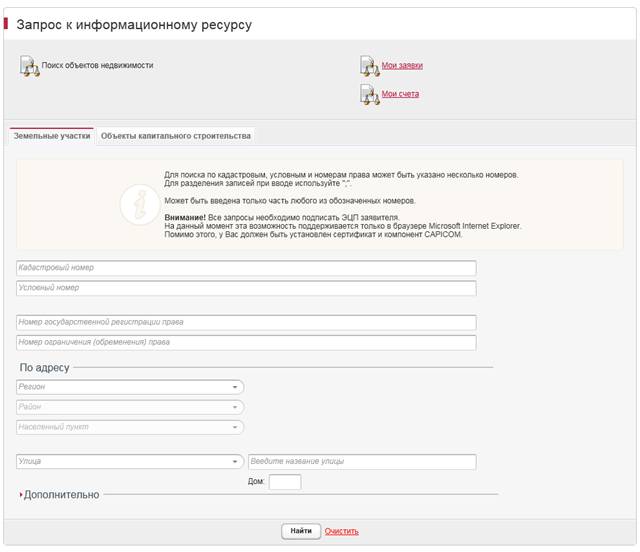Open the Мои заявки link
Image resolution: width=640 pixels, height=552 pixels.
pos(402,66)
